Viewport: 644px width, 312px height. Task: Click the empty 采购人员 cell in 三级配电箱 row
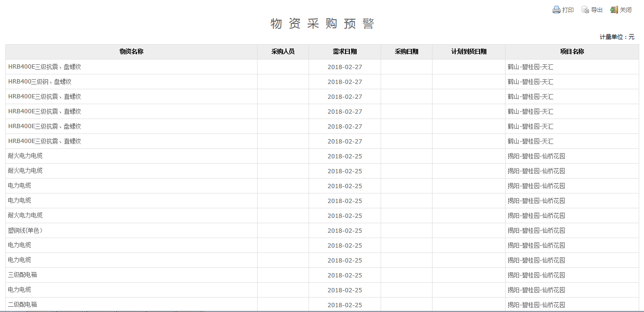(x=283, y=275)
